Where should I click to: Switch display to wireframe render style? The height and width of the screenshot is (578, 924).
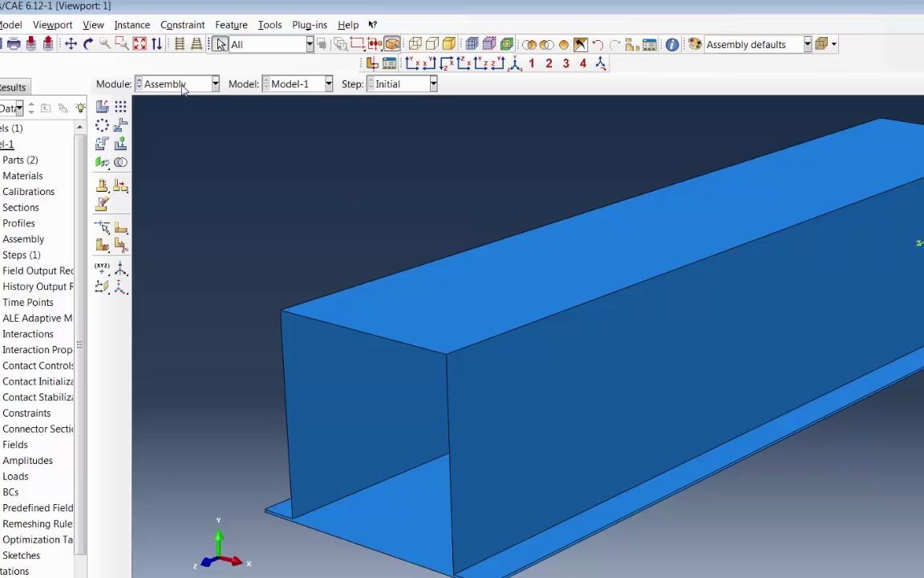[x=413, y=43]
